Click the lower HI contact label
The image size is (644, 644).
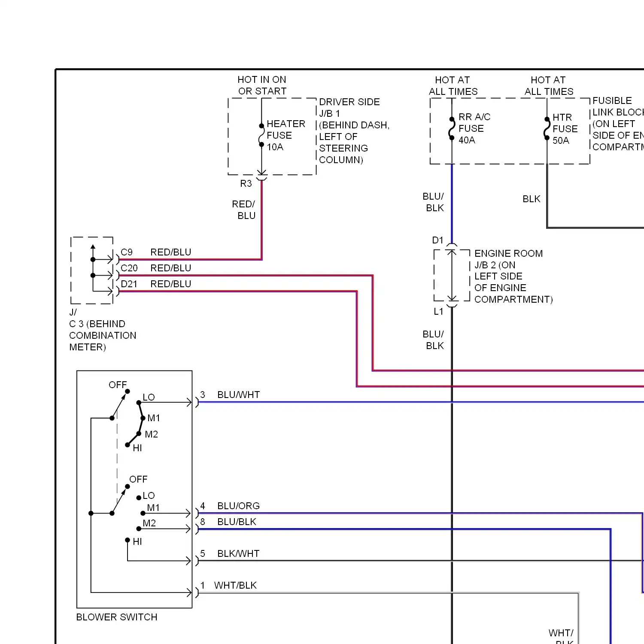pos(137,541)
